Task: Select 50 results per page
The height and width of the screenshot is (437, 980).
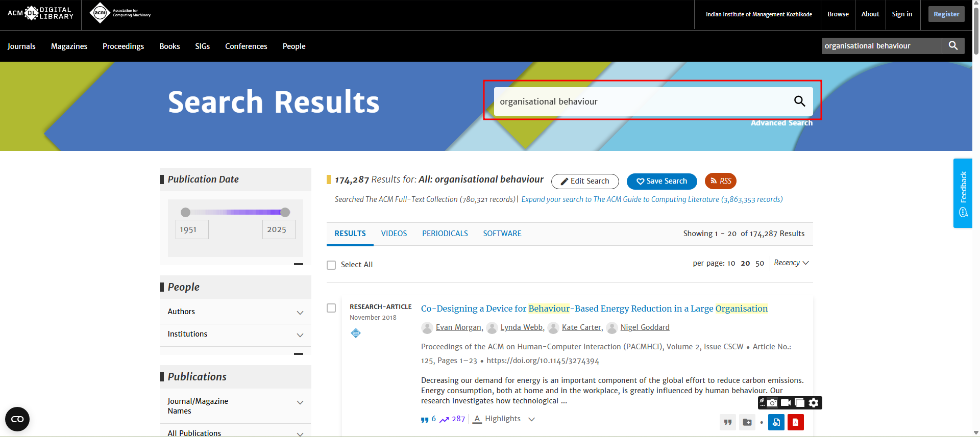Action: (759, 264)
